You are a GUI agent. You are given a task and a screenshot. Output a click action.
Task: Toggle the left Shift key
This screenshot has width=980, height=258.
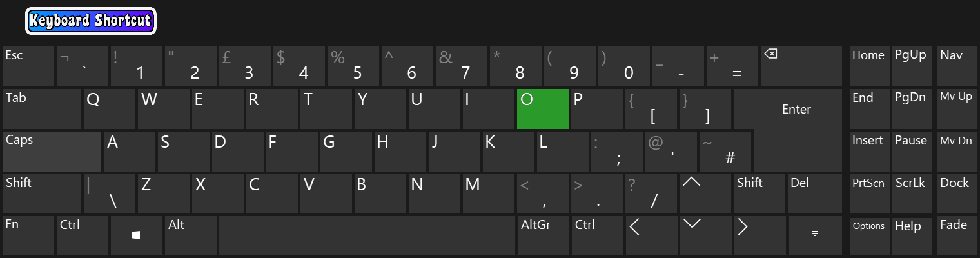42,193
